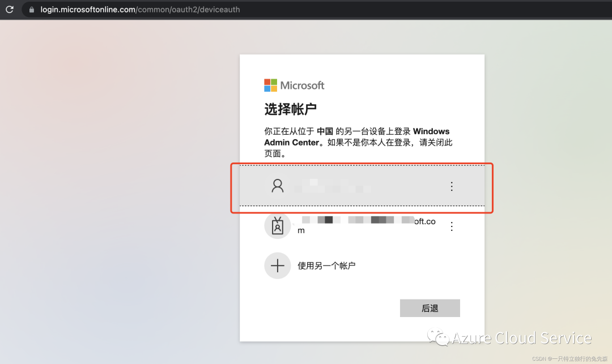
Task: Click the badge icon of work account
Action: click(278, 226)
